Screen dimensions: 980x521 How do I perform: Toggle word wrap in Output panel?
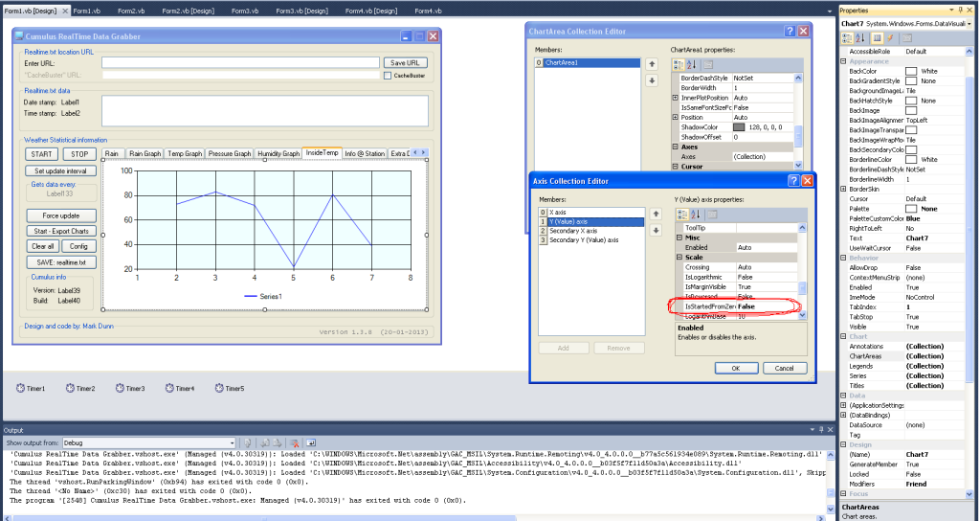313,443
